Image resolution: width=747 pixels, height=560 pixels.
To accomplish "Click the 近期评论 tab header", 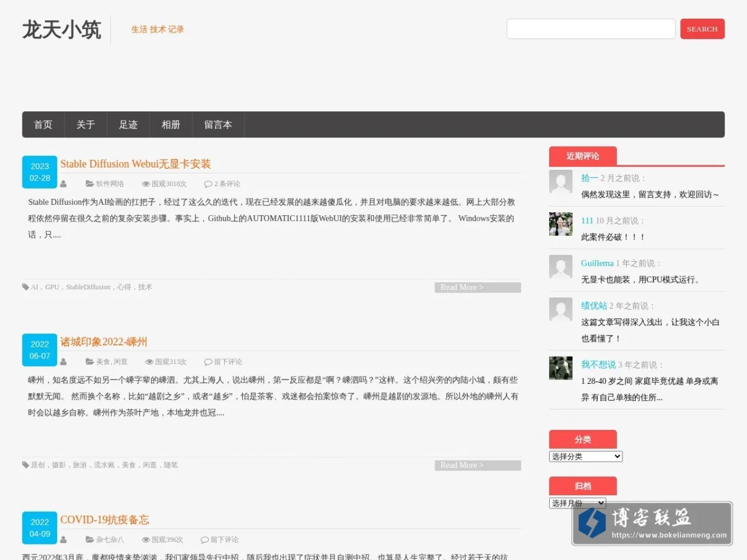I will pyautogui.click(x=583, y=156).
